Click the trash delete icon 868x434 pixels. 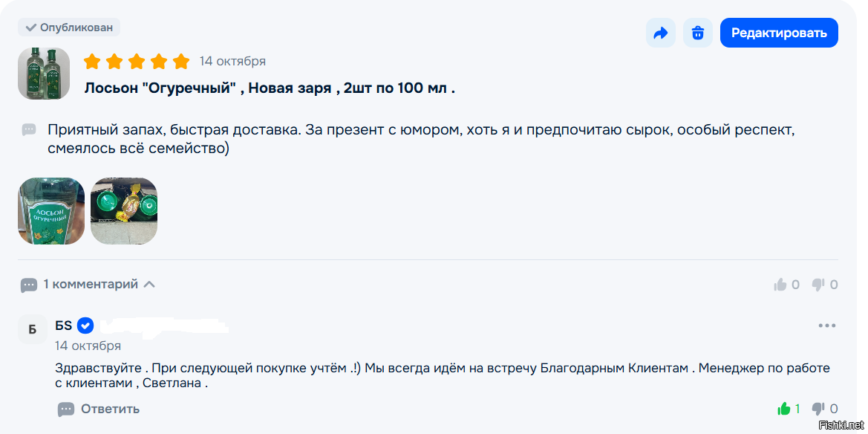(x=698, y=33)
